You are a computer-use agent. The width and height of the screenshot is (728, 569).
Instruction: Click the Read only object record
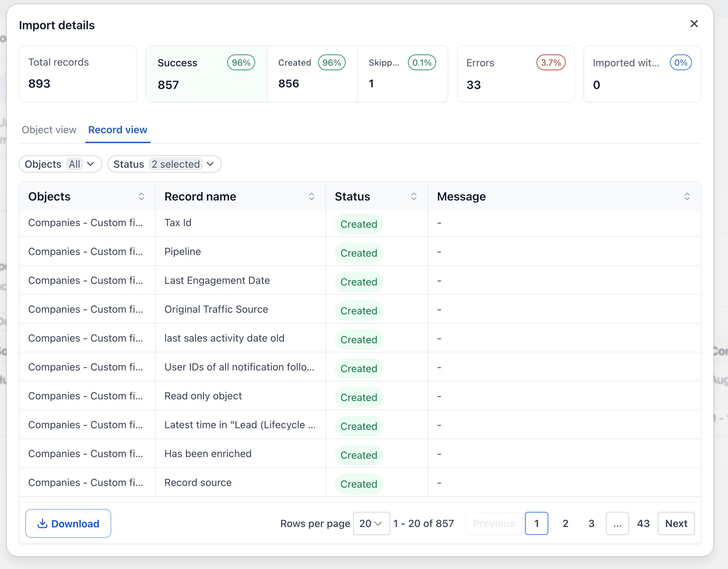coord(203,396)
